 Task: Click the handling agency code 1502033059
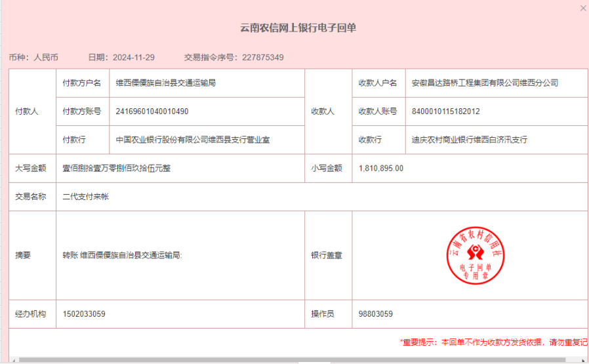[83, 314]
